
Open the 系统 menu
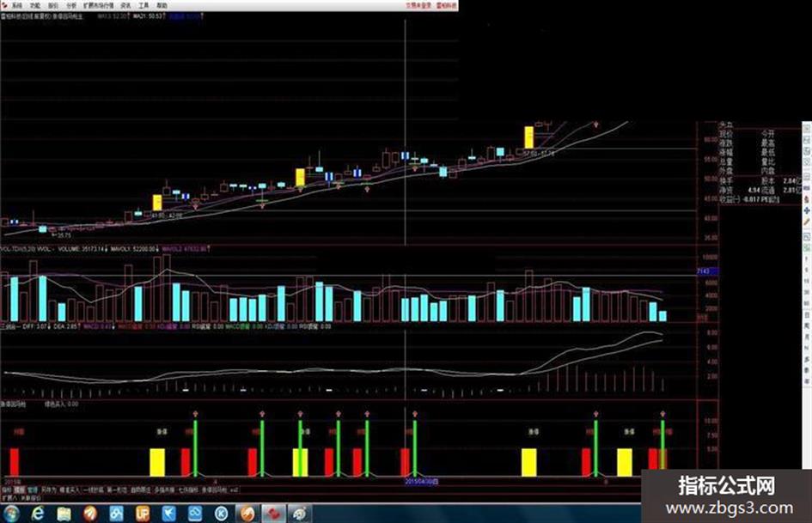16,6
